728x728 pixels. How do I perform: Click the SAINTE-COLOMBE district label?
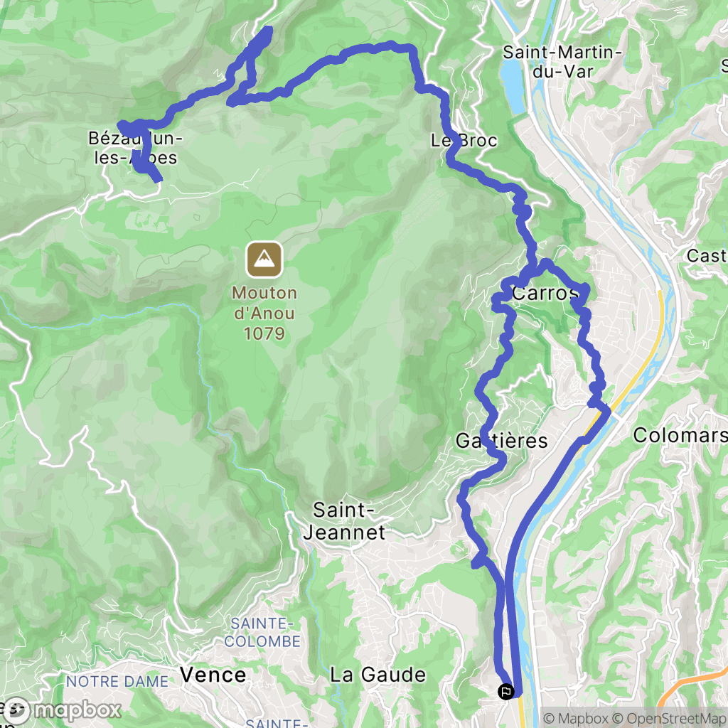coord(262,632)
